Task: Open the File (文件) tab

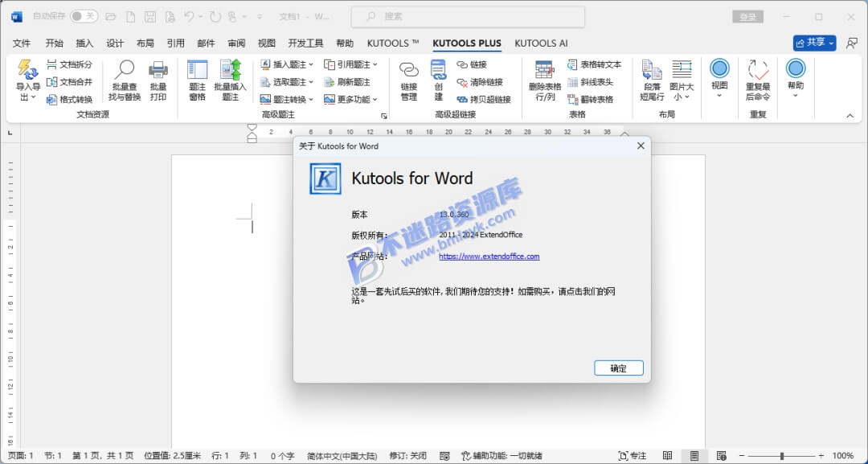Action: tap(21, 43)
